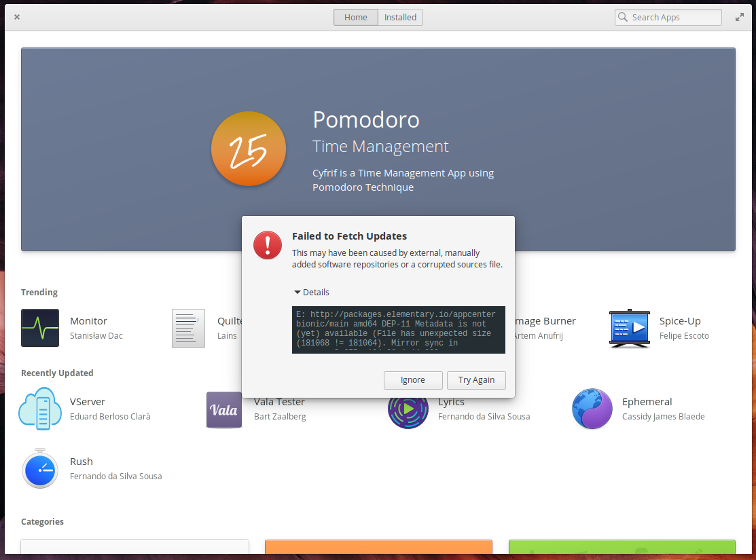Click inside the Search Apps field
The width and height of the screenshot is (756, 560).
pyautogui.click(x=668, y=17)
